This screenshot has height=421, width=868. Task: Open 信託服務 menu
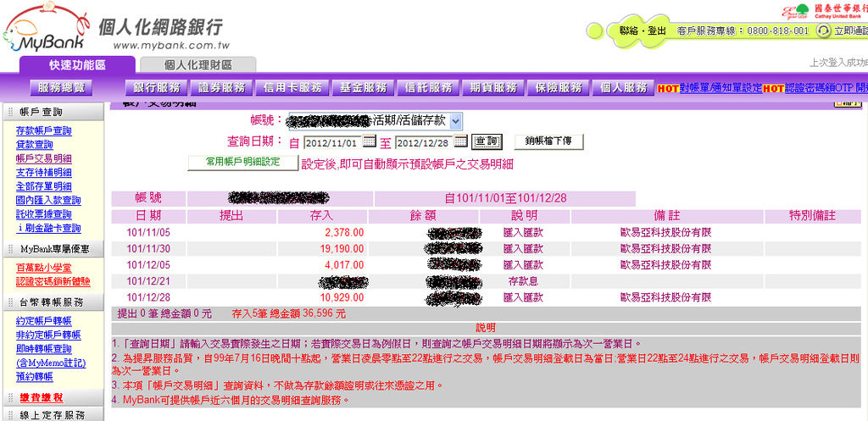point(428,88)
